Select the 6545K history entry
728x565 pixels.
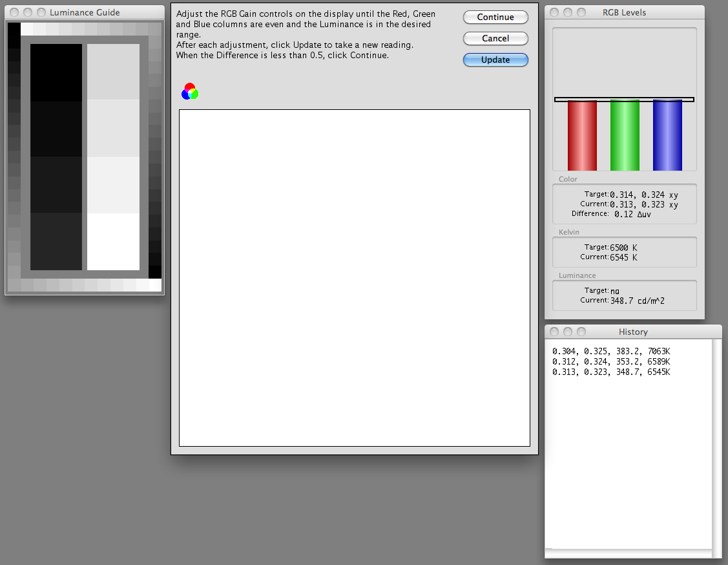pos(611,372)
